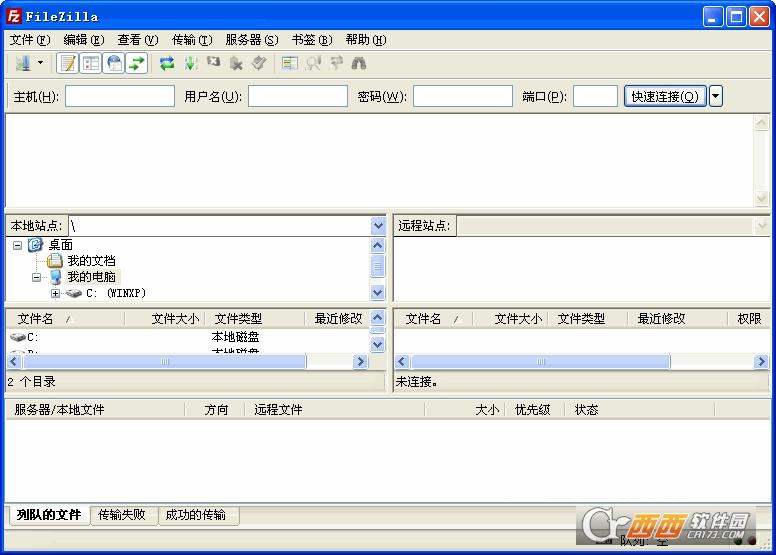Open the 服务器(S) menu
The image size is (776, 555).
click(251, 40)
